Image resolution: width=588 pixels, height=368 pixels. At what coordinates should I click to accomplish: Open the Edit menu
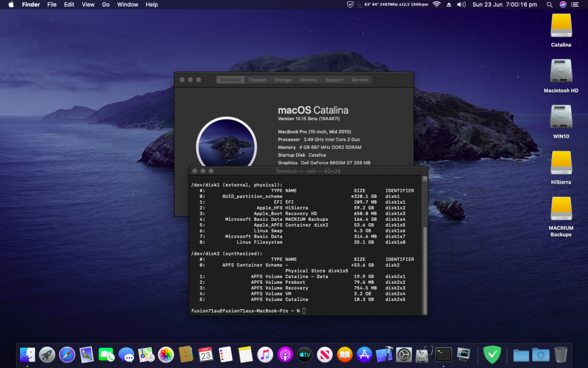[x=69, y=5]
